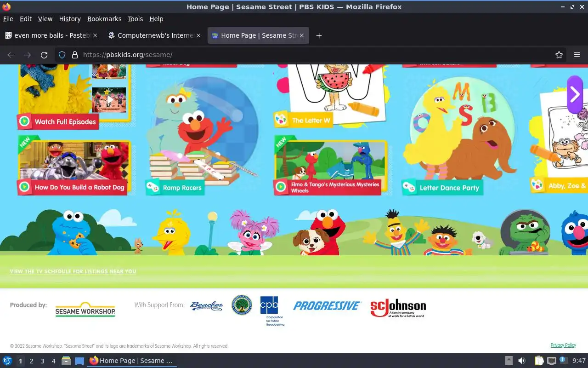Click the play icon on Watch Full Episodes
This screenshot has width=588, height=368.
[x=25, y=122]
